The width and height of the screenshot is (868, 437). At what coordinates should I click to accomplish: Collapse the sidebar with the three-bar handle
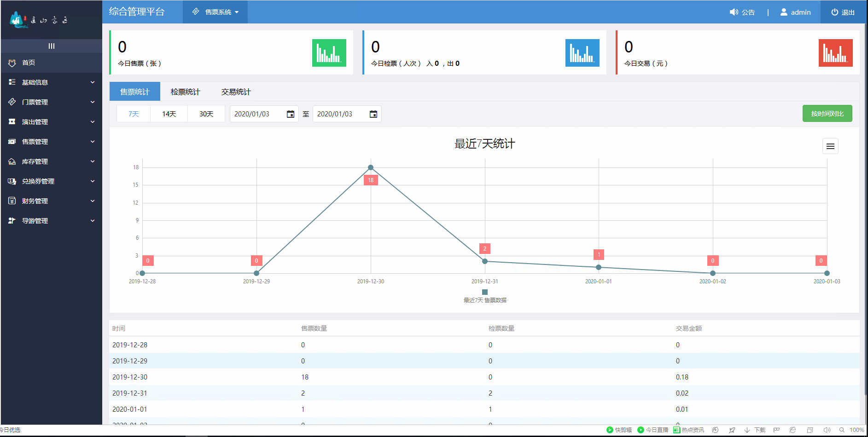coord(52,46)
